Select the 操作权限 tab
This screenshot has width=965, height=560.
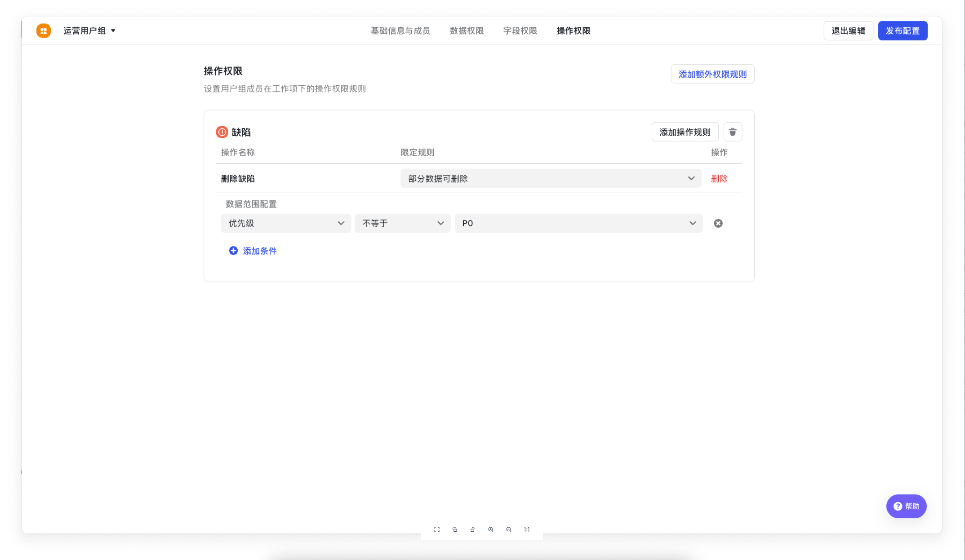(x=574, y=31)
